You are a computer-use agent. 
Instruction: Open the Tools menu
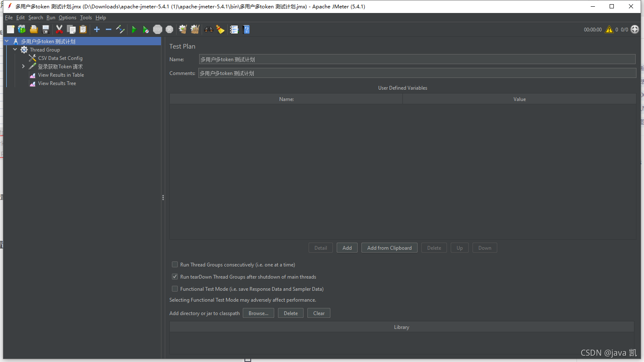86,18
